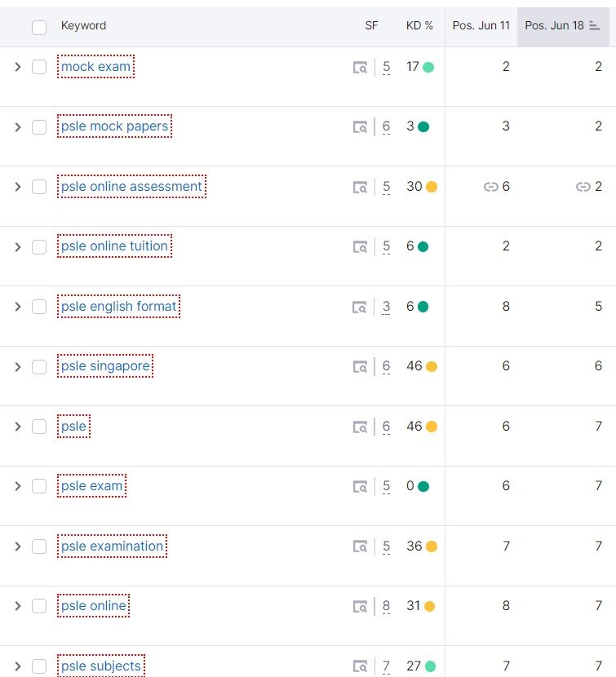
Task: Open SERP icon for psle online assessment
Action: 360,187
